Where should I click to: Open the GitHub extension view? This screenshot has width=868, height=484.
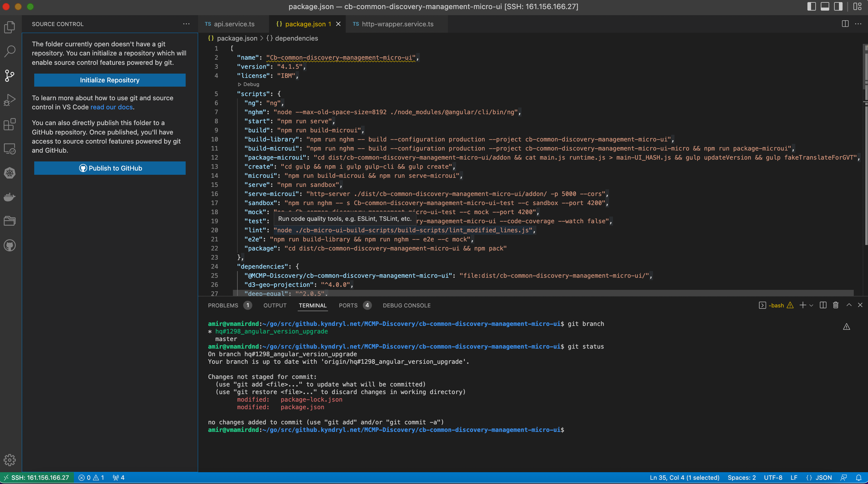point(9,245)
